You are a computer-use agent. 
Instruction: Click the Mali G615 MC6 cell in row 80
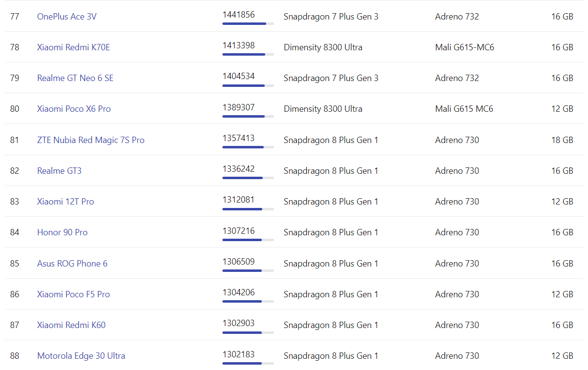[x=464, y=109]
